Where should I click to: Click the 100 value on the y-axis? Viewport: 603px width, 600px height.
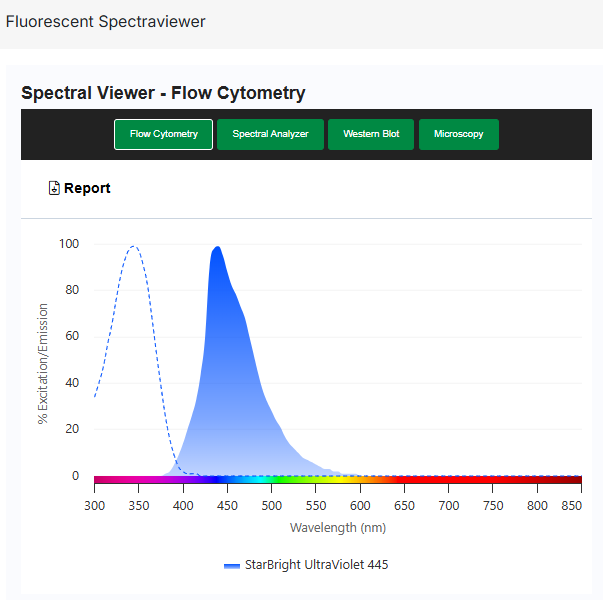pyautogui.click(x=69, y=244)
